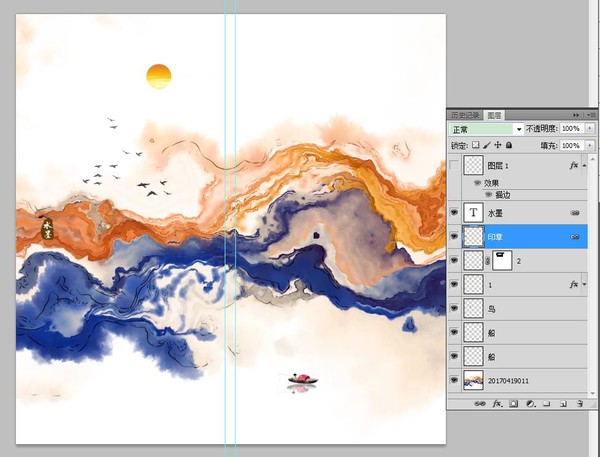Screen dimensions: 600x457
Task: Click the 20170419011 layer thumbnail
Action: coord(473,380)
